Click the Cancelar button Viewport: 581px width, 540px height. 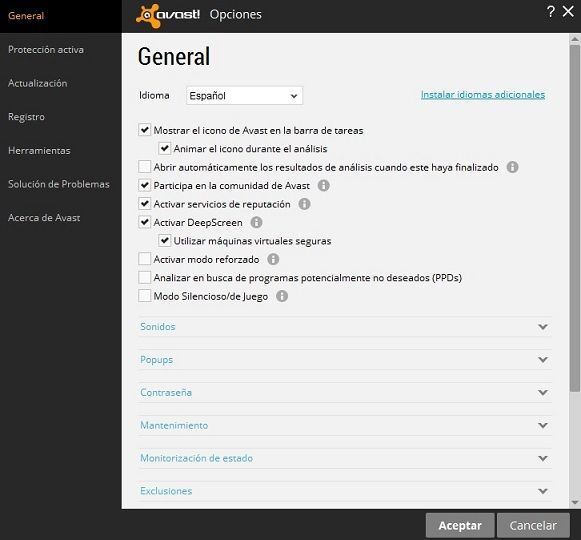533,525
